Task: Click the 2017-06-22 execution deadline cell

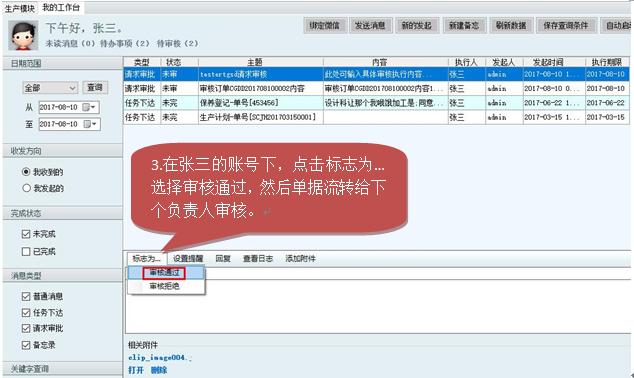Action: click(607, 103)
